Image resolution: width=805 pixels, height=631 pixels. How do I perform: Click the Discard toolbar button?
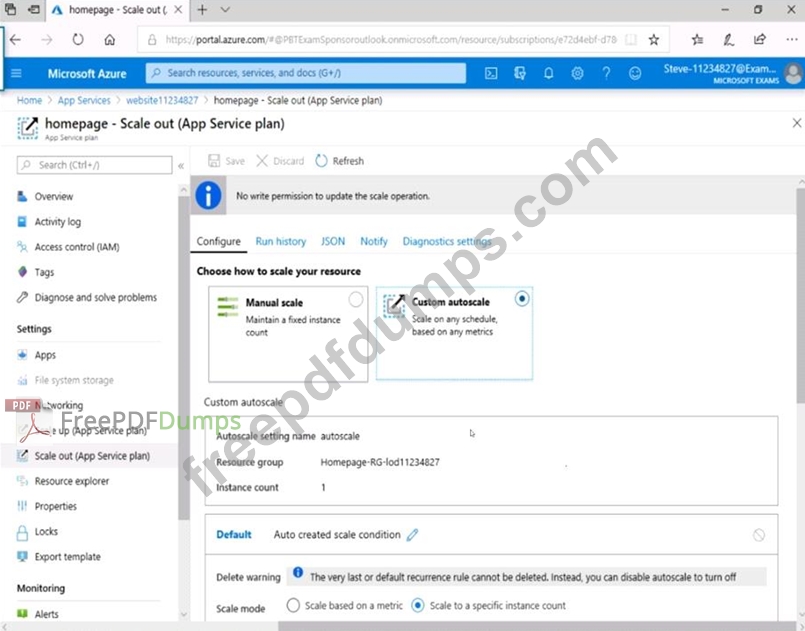[280, 161]
